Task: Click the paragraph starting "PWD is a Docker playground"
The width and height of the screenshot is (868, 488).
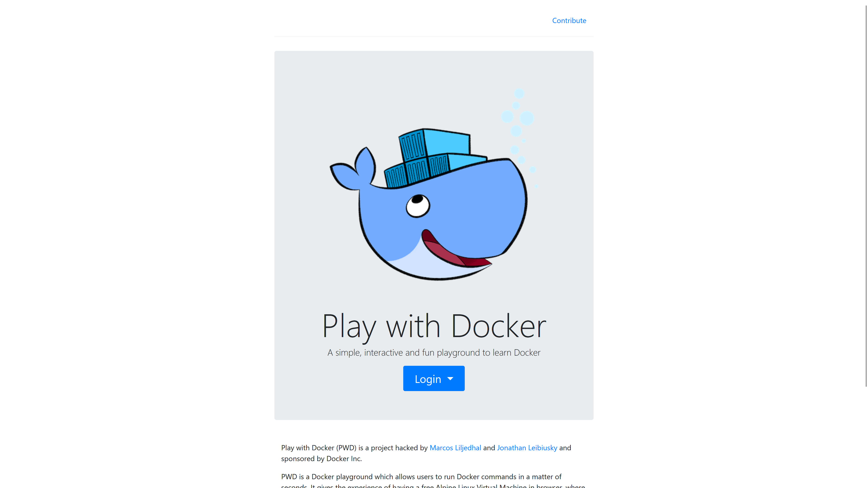Action: pos(421,477)
